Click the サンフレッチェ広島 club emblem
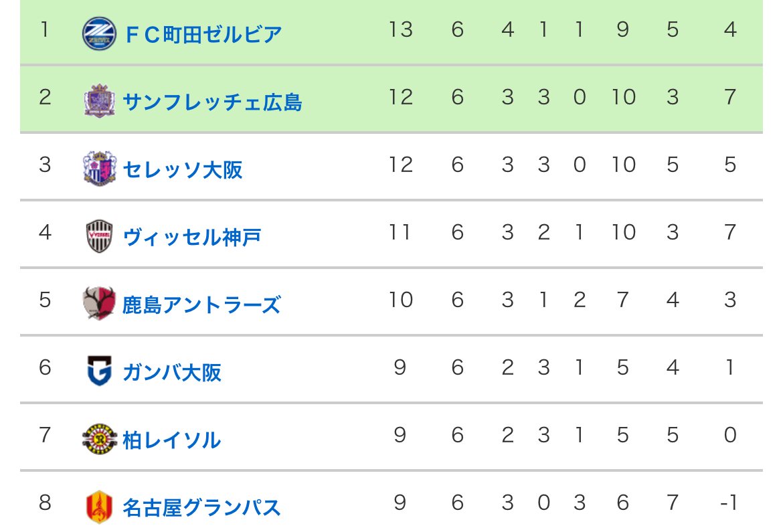Screen dimensions: 783x532 click(x=99, y=101)
